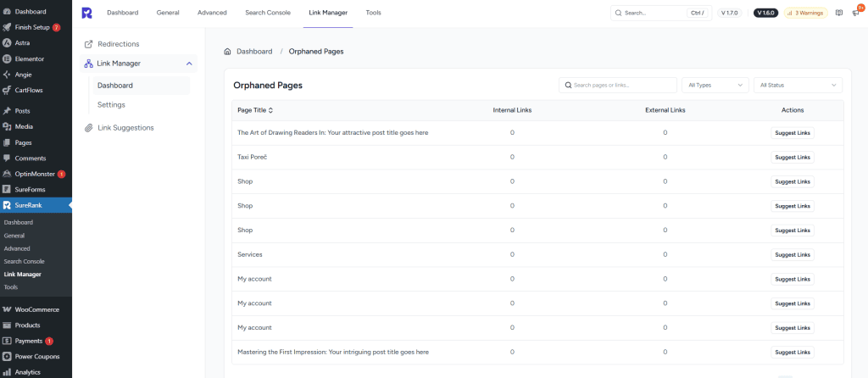868x378 pixels.
Task: Suggest links for Taxi Poreč
Action: pyautogui.click(x=793, y=157)
